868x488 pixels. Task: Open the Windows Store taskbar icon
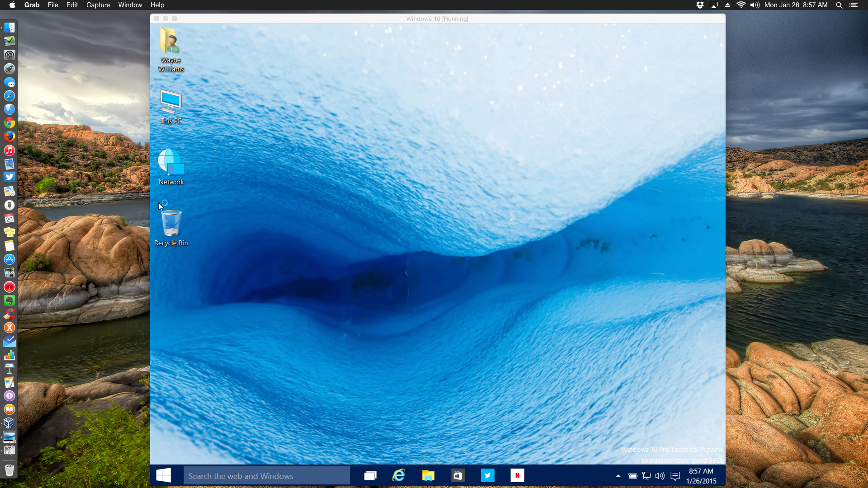tap(458, 475)
